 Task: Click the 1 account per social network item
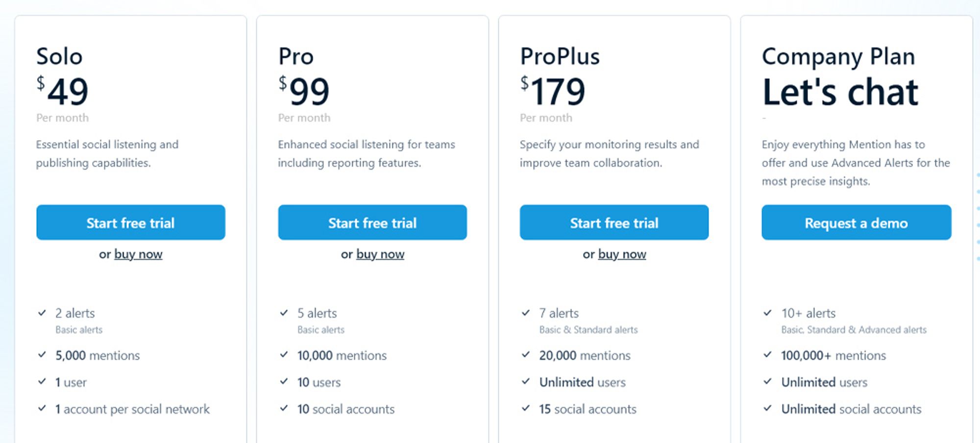pos(132,409)
